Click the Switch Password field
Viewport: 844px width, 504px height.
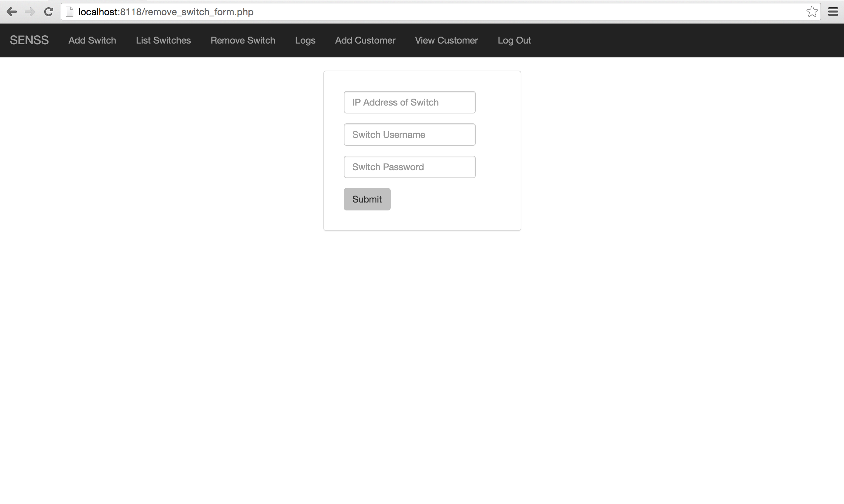[x=409, y=167]
